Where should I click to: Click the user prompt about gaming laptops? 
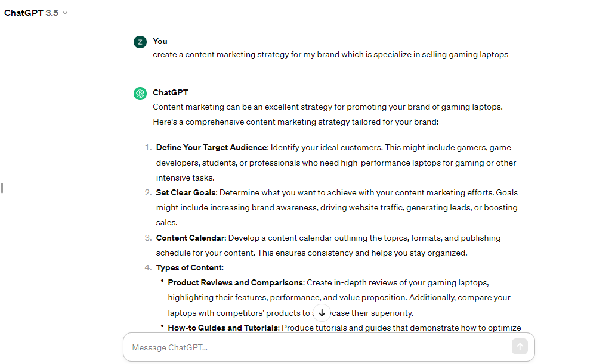(330, 54)
